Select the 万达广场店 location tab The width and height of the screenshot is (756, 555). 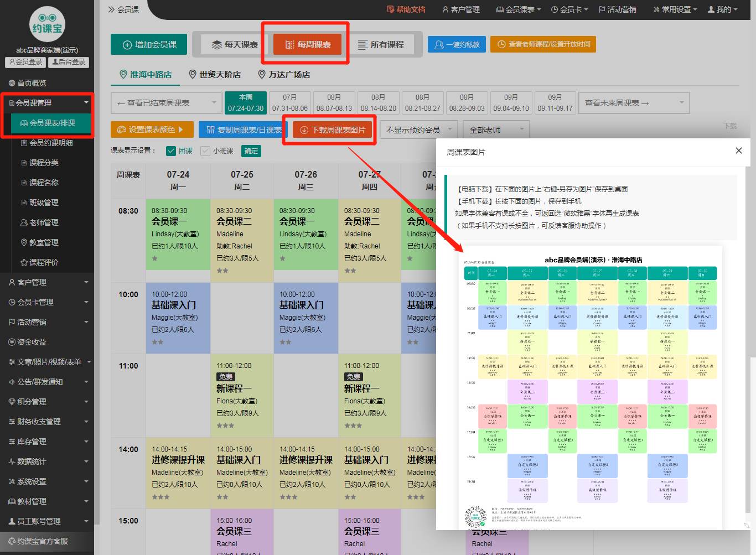(x=284, y=74)
